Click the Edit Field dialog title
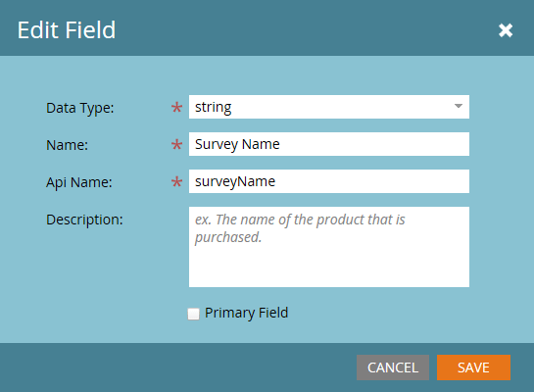Screen dimensions: 534x392 pos(67,30)
